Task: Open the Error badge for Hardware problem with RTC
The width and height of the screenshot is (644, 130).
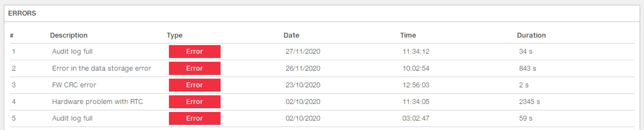Action: 195,102
